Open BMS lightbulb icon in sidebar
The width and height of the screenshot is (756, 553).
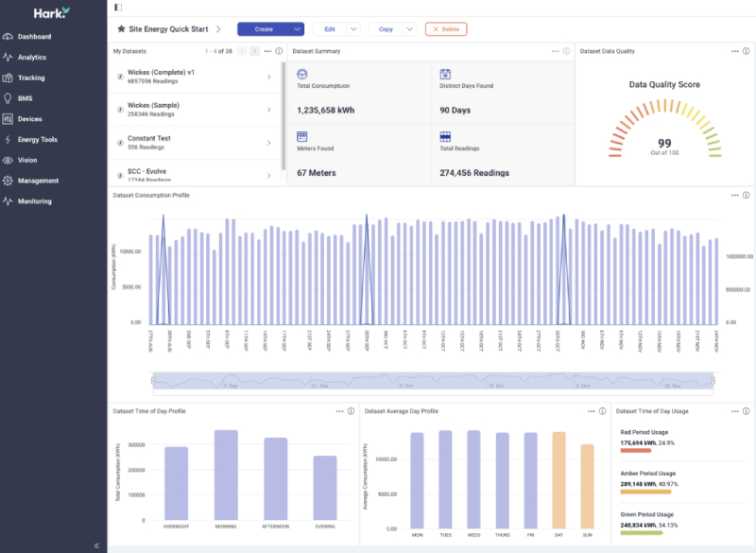coord(9,98)
